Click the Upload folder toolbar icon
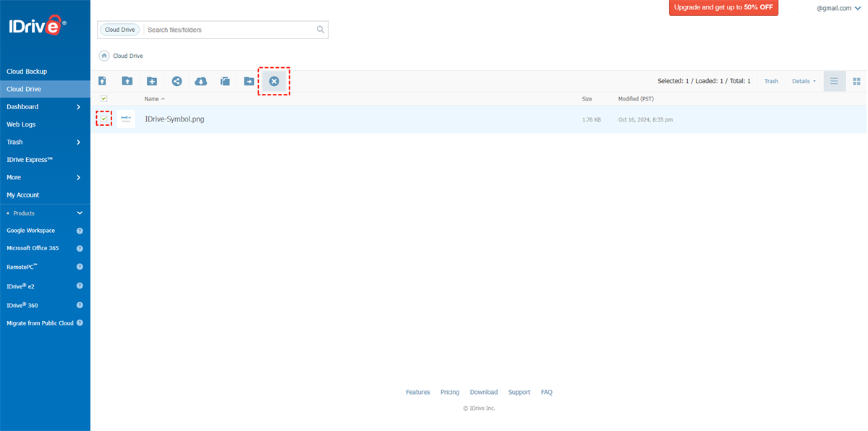Image resolution: width=868 pixels, height=431 pixels. (x=127, y=81)
